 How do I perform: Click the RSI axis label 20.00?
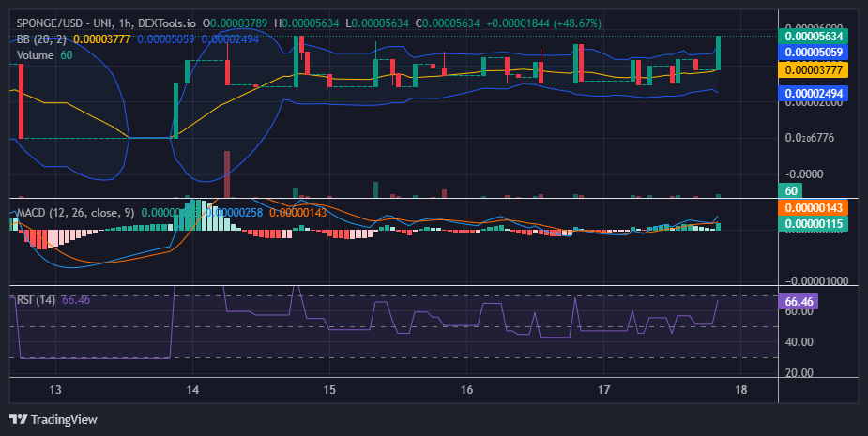[x=799, y=373]
